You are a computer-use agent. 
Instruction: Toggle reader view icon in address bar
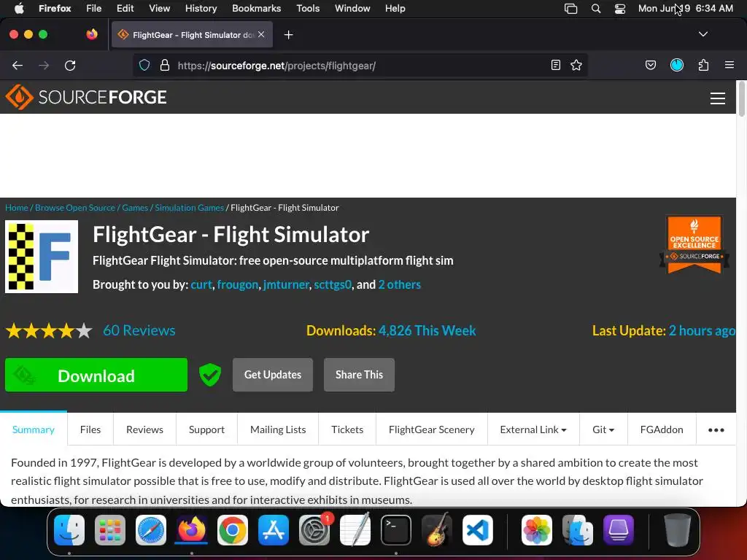click(x=555, y=65)
